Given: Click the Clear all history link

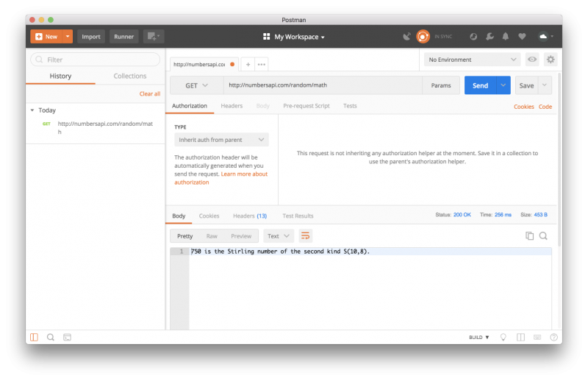Looking at the screenshot, I should click(149, 94).
